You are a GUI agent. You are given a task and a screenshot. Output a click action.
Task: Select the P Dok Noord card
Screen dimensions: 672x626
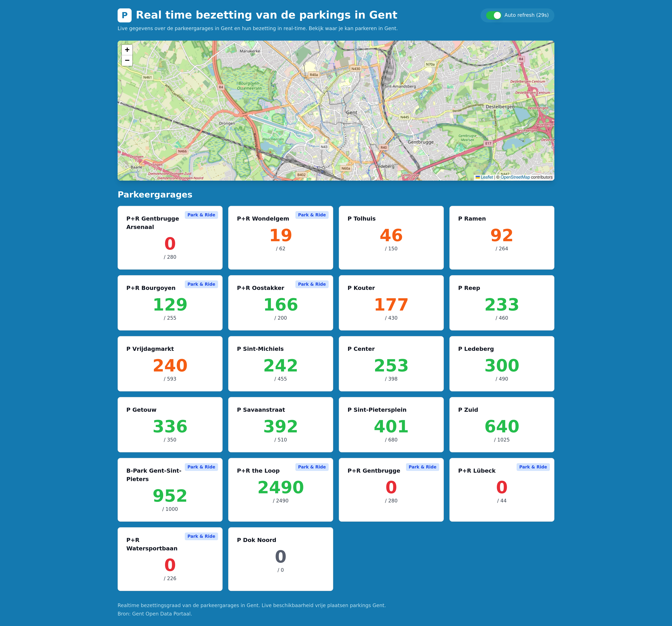(280, 559)
